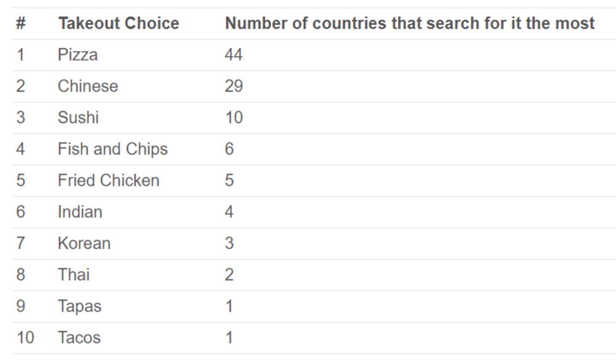Select the Thai cell
This screenshot has width=616, height=364.
74,275
